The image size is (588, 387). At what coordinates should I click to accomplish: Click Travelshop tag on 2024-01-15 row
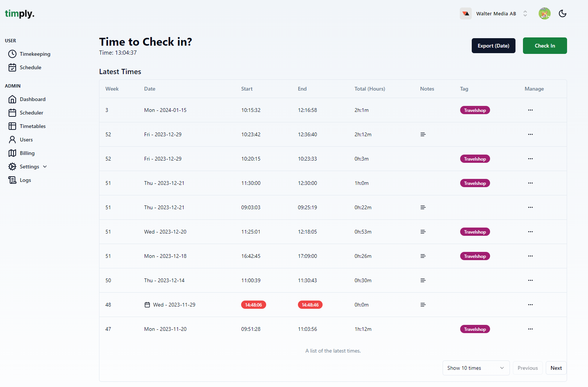point(475,110)
